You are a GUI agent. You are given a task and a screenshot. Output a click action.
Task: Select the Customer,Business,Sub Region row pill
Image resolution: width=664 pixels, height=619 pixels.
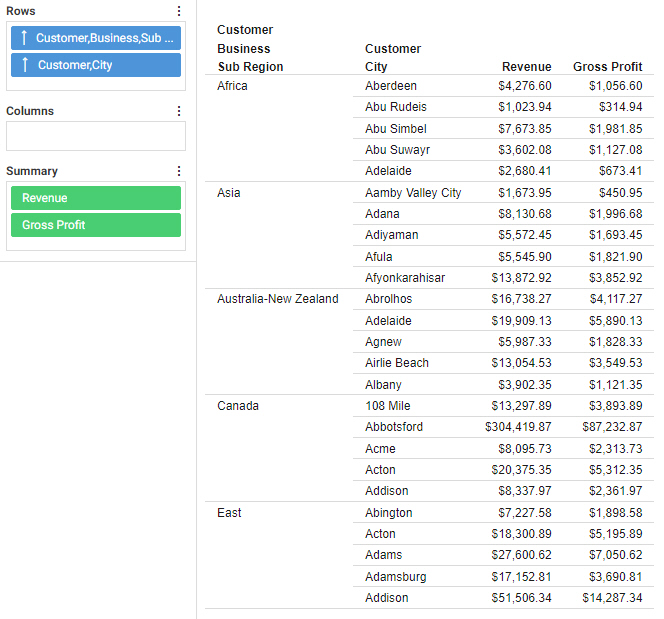point(105,38)
